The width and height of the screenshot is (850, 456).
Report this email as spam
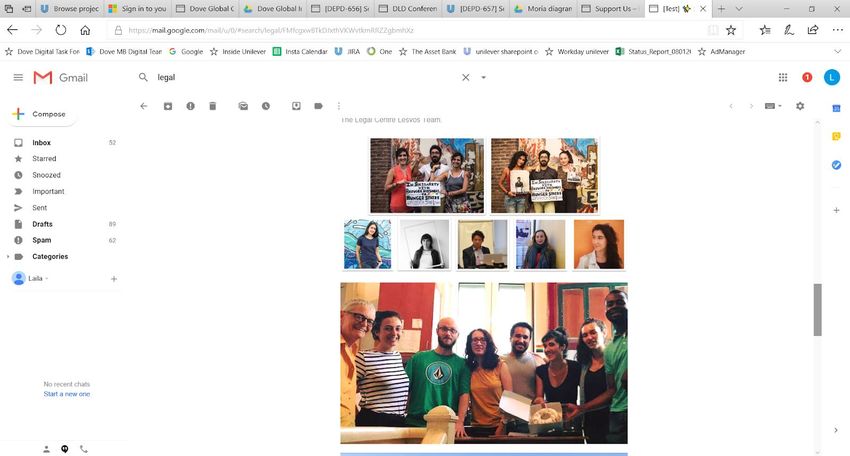[x=190, y=106]
